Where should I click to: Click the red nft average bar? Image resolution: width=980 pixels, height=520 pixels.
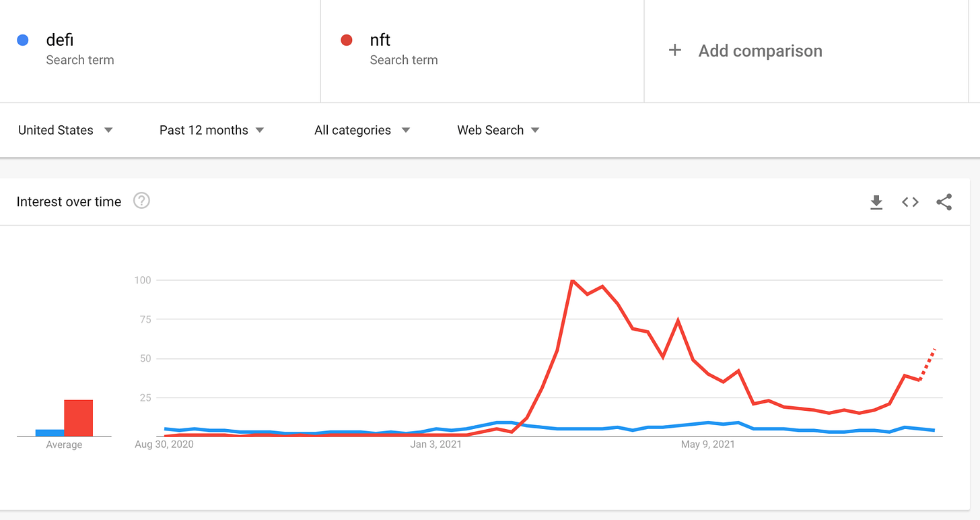tap(79, 418)
